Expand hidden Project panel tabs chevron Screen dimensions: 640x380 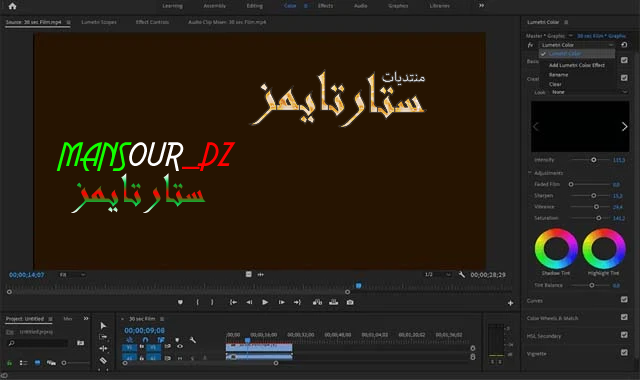click(86, 318)
